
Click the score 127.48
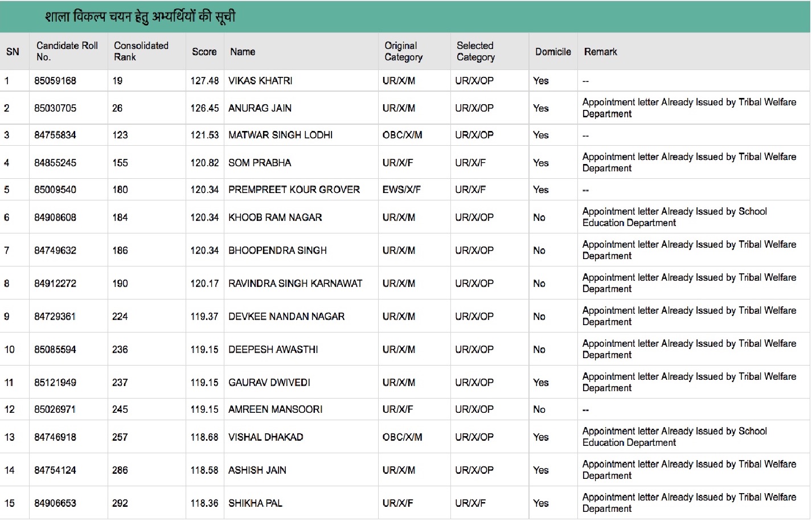(204, 81)
